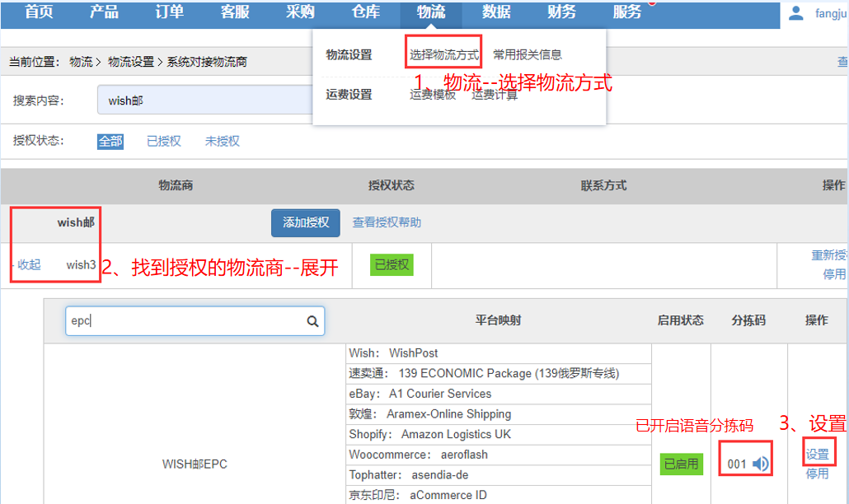Open the 财务 navigation tab

[561, 12]
